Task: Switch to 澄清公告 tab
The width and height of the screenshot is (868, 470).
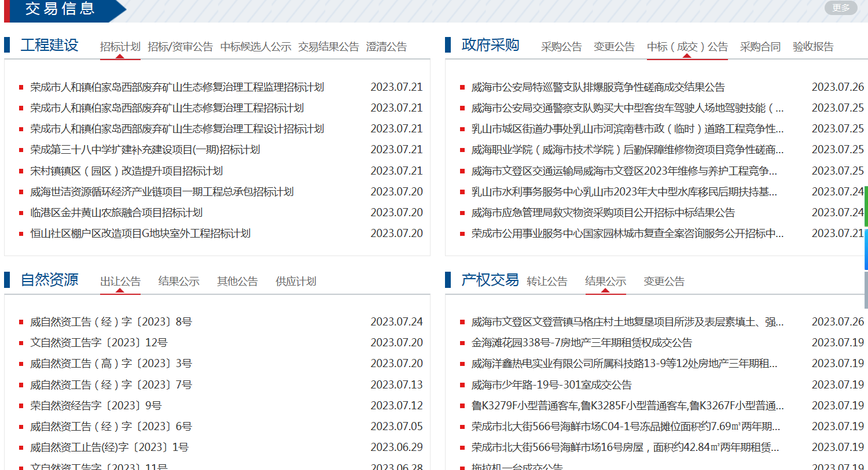Action: click(x=386, y=47)
